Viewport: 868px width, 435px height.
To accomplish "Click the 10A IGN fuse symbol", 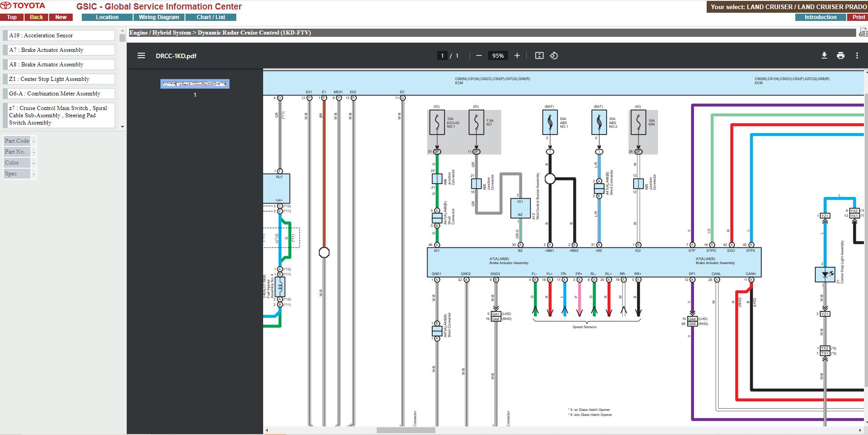I will coord(639,122).
